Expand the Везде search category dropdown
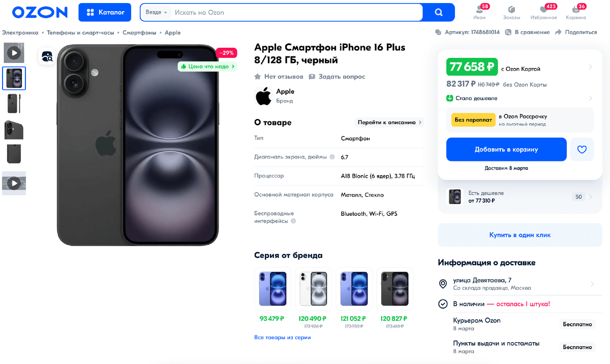This screenshot has height=364, width=610. 156,12
